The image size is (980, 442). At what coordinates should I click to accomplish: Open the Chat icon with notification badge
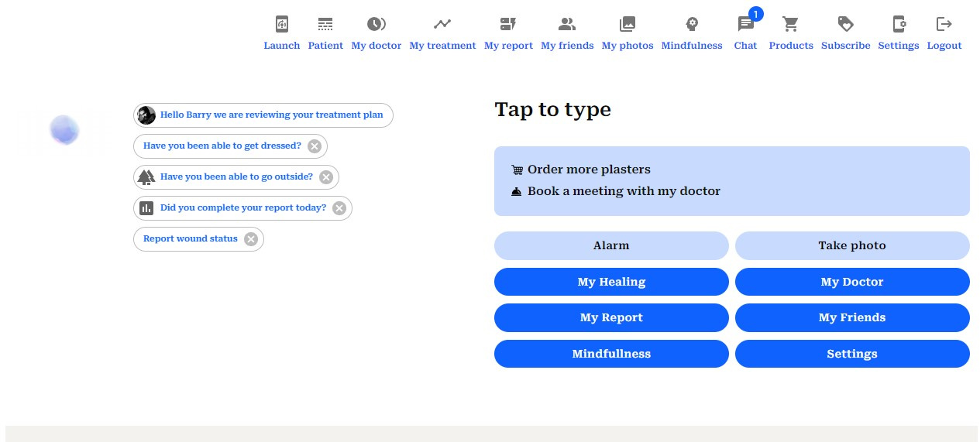[745, 25]
